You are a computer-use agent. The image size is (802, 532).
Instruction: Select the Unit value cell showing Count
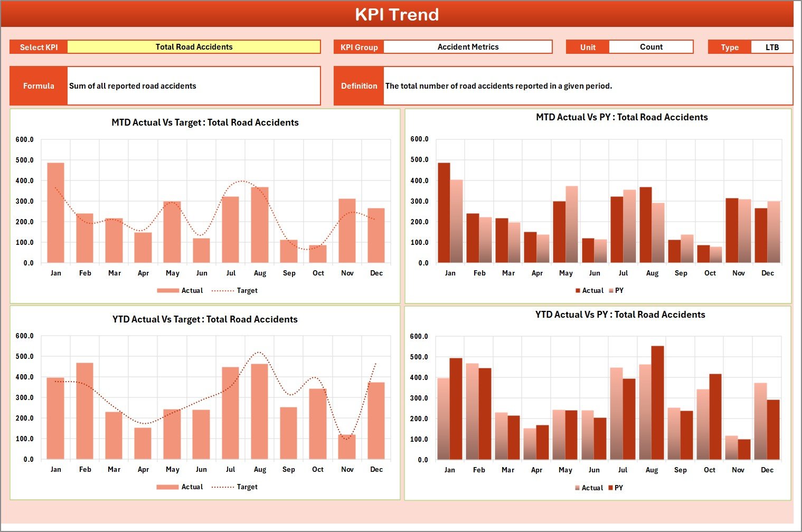(x=650, y=47)
